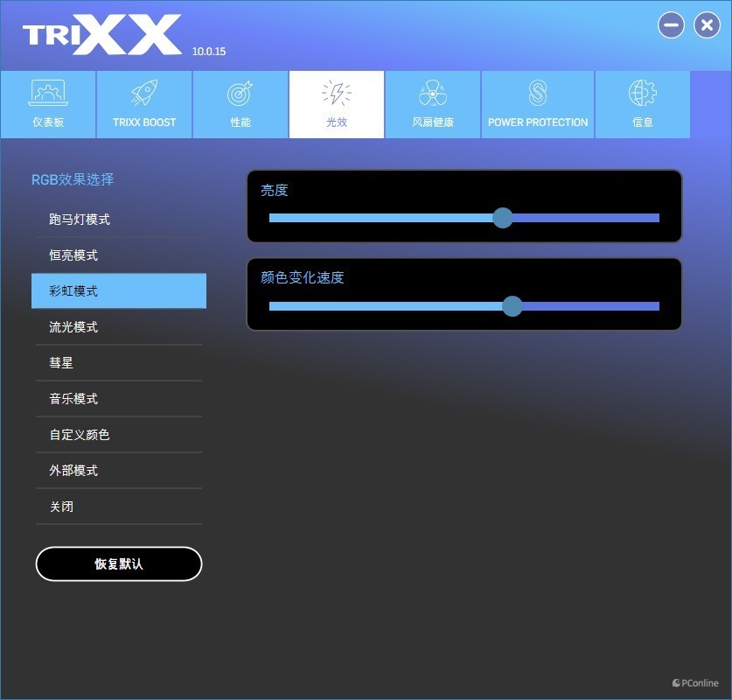732x700 pixels.
Task: Choose 流光模式 lighting effect
Action: [x=119, y=327]
